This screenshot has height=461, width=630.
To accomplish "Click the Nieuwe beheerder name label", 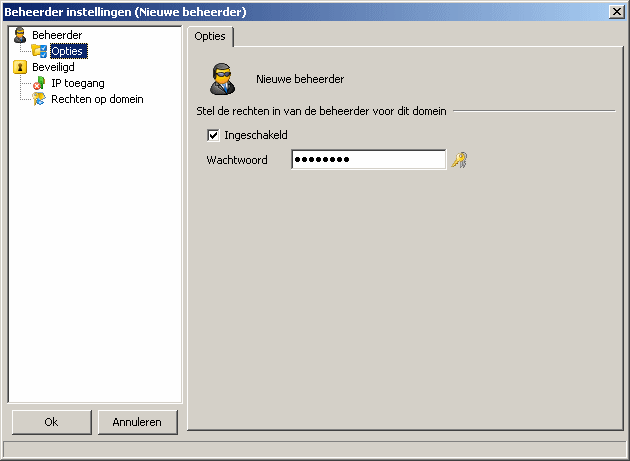I will tap(300, 79).
